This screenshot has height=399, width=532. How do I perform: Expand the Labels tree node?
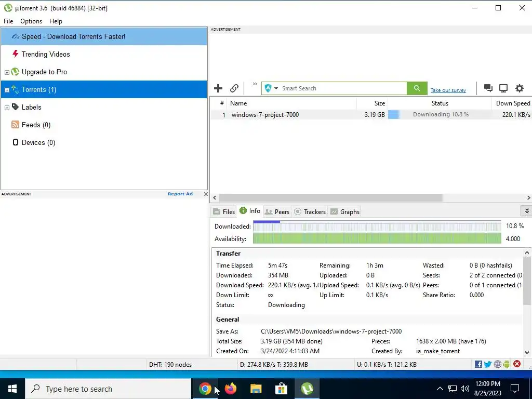pyautogui.click(x=7, y=108)
